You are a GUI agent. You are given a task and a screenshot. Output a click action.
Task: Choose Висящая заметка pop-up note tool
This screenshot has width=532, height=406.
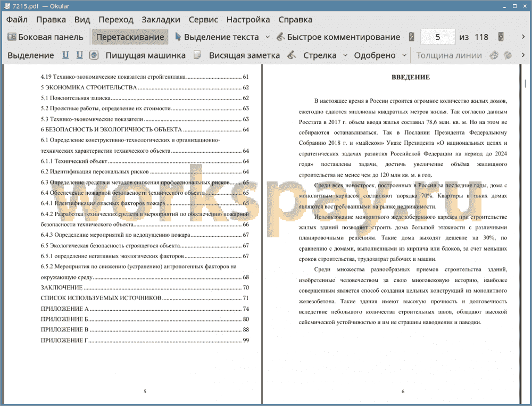coord(244,55)
